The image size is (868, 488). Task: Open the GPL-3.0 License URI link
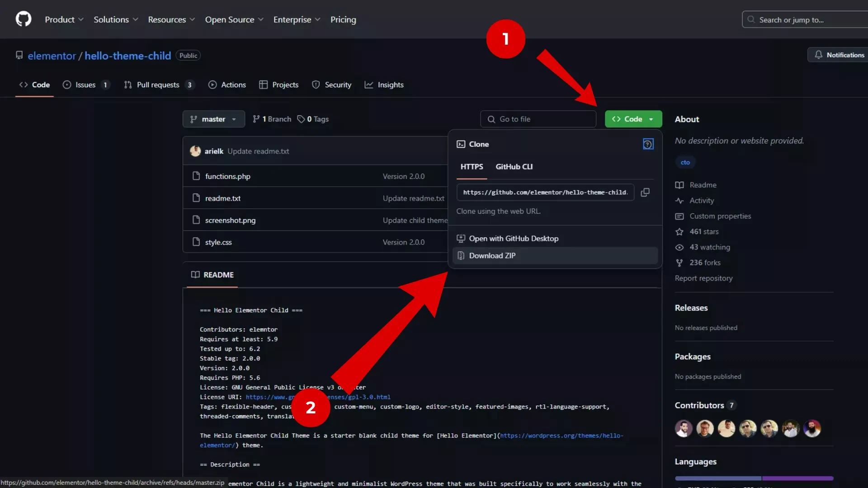tap(318, 397)
